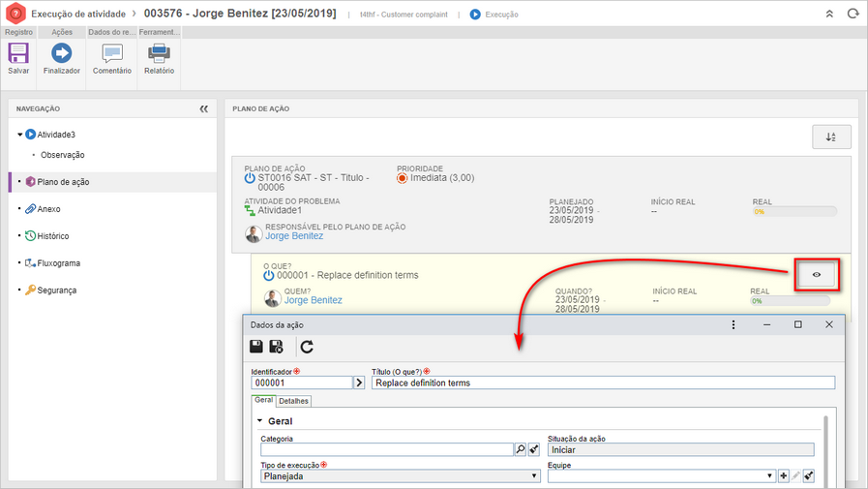This screenshot has height=489, width=868.
Task: Click the Situação da ação field
Action: coord(681,449)
